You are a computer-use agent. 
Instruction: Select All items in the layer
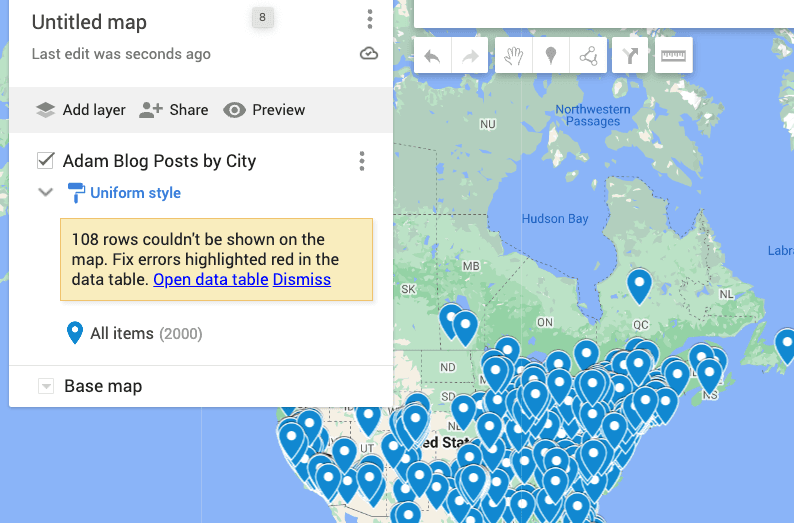click(122, 333)
